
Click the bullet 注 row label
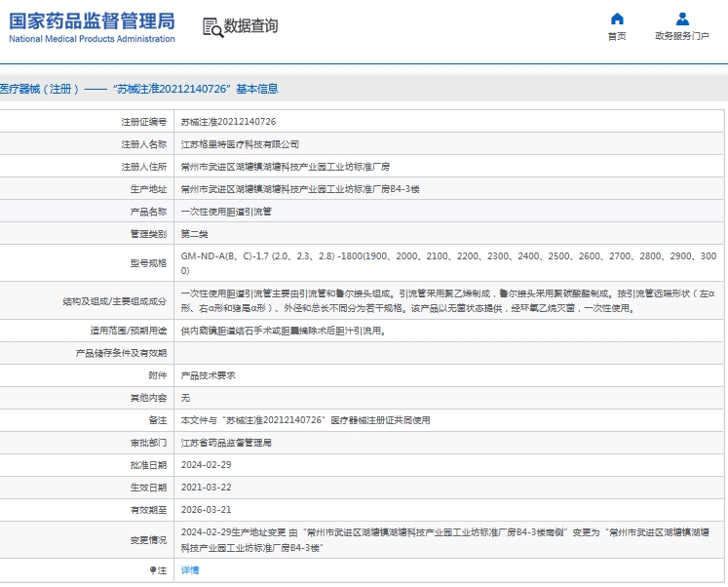pyautogui.click(x=158, y=570)
